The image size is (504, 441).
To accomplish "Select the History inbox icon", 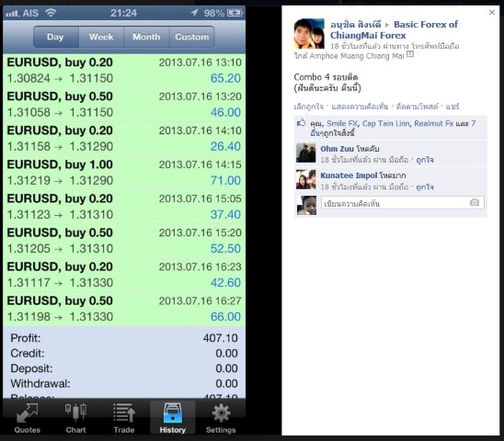I will click(x=173, y=413).
